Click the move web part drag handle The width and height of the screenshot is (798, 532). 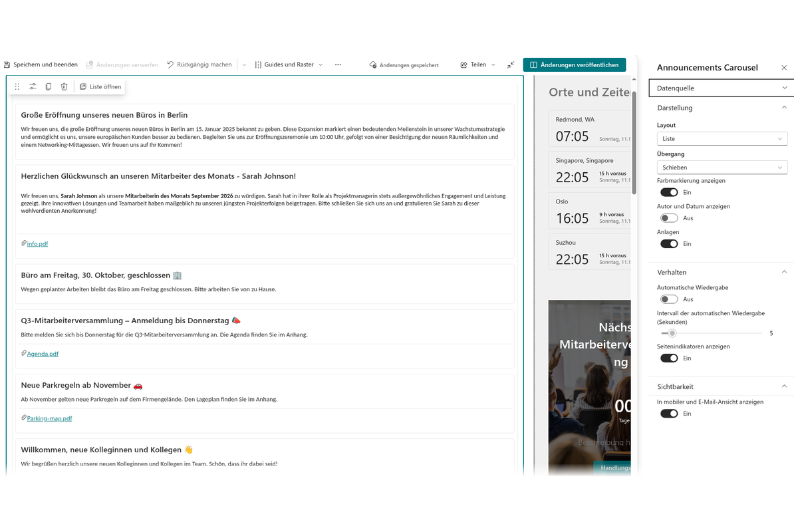(17, 86)
